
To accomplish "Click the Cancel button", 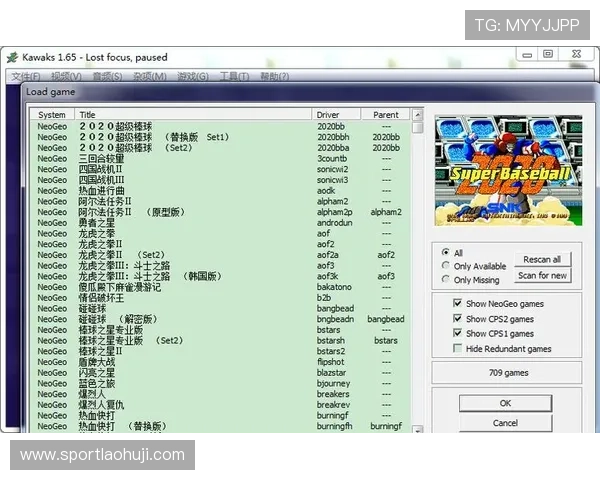I will pyautogui.click(x=505, y=423).
